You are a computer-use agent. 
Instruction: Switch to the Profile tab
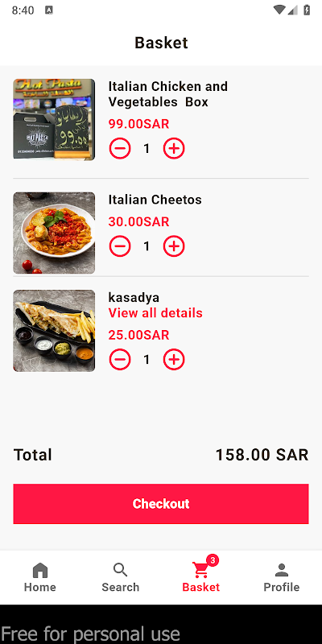282,577
